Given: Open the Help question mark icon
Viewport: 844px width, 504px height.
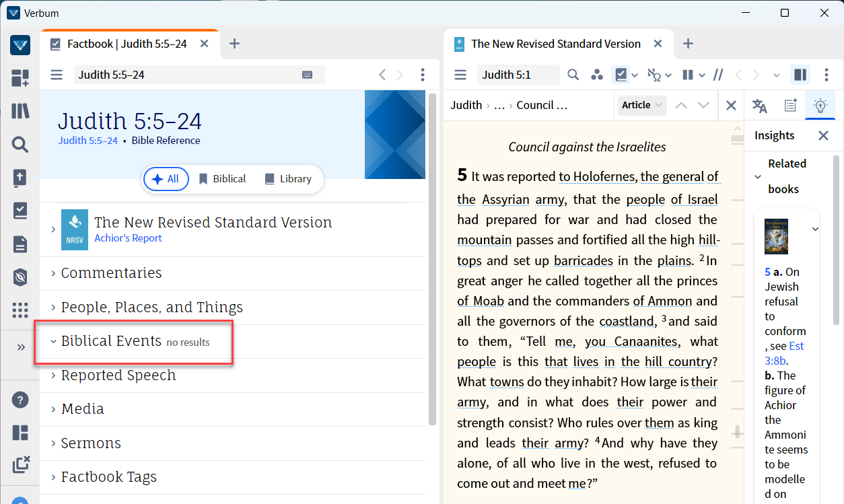Looking at the screenshot, I should click(x=20, y=400).
